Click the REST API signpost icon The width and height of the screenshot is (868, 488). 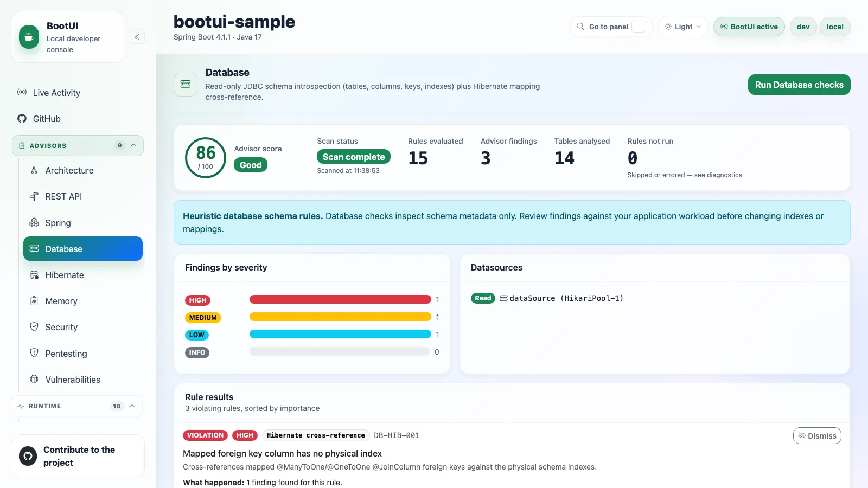point(34,196)
